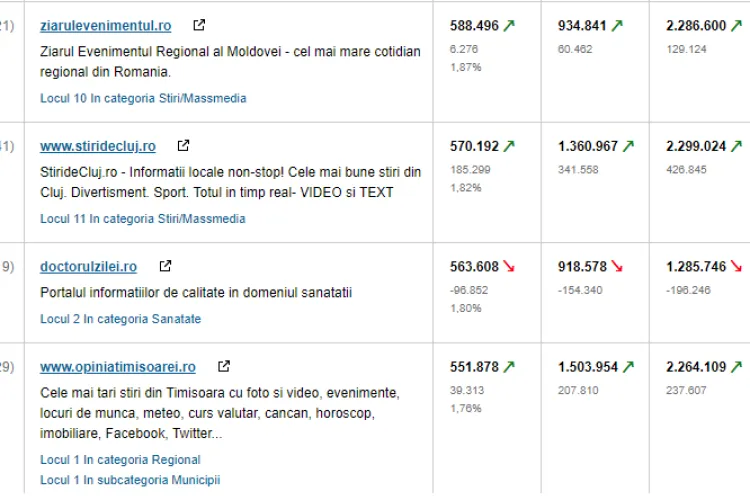Click green up arrow next to 1.503.954
The width and height of the screenshot is (750, 500).
628,367
